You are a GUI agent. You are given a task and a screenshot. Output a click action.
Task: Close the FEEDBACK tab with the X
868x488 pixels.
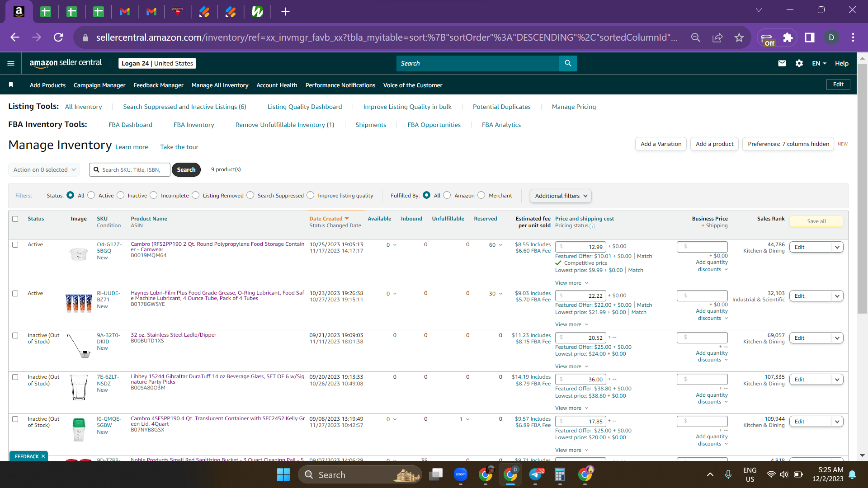[x=43, y=456]
